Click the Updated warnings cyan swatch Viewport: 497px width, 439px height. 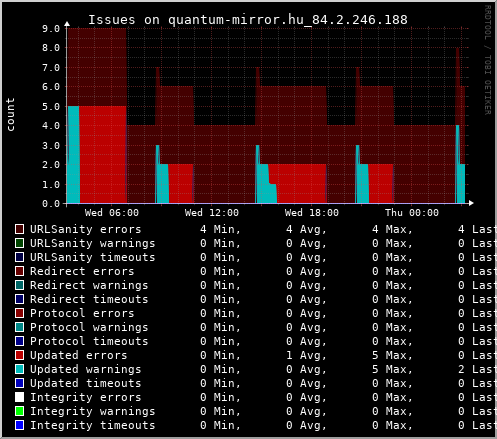click(x=20, y=369)
